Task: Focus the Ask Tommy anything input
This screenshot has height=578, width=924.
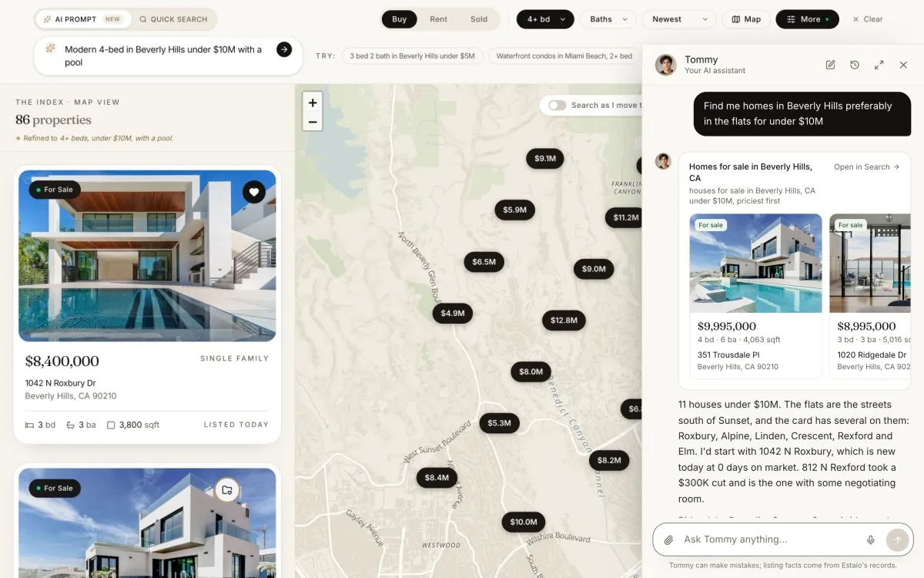Action: [770, 539]
